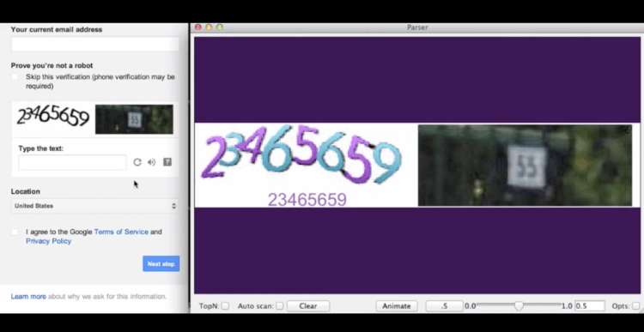
Task: Toggle the Opts checkbox
Action: click(x=635, y=305)
